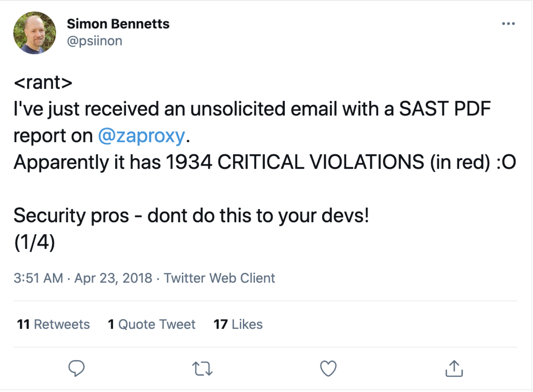
Task: Click the Apr 23, 2018 date
Action: [113, 278]
